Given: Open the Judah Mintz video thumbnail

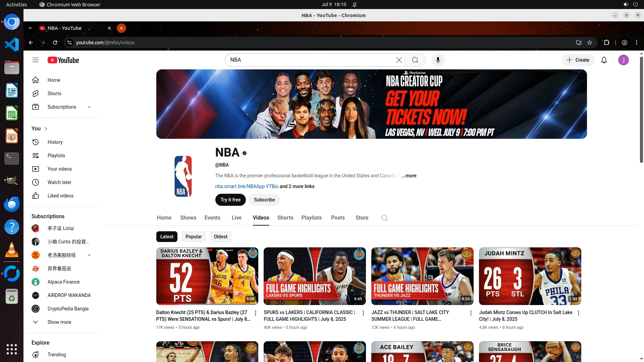Looking at the screenshot, I should pos(530,276).
